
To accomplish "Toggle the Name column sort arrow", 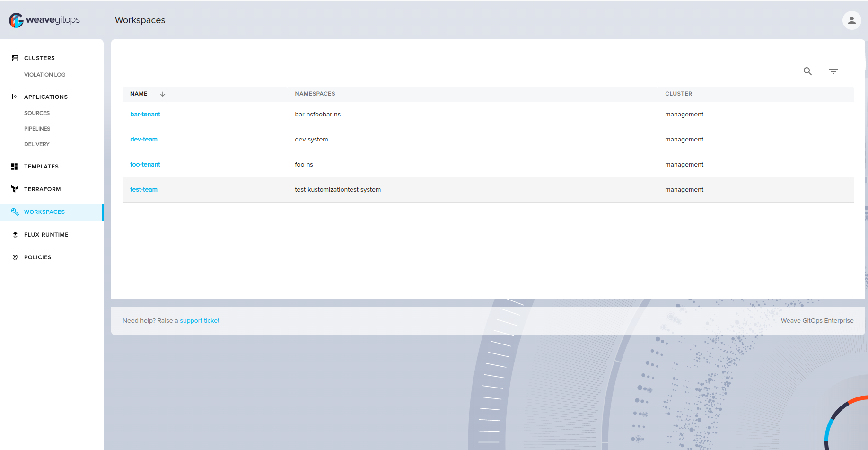I will pos(163,94).
